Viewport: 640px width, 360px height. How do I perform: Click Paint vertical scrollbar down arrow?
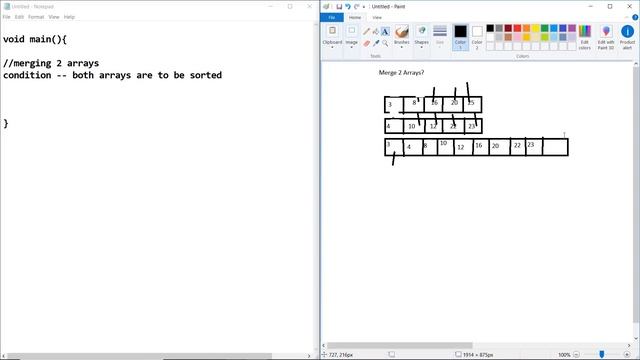click(636, 339)
